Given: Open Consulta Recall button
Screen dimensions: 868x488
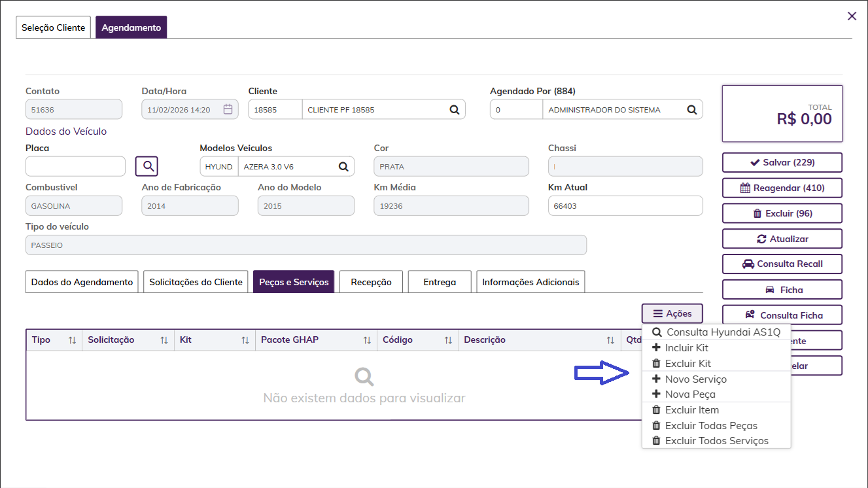Looking at the screenshot, I should point(782,264).
